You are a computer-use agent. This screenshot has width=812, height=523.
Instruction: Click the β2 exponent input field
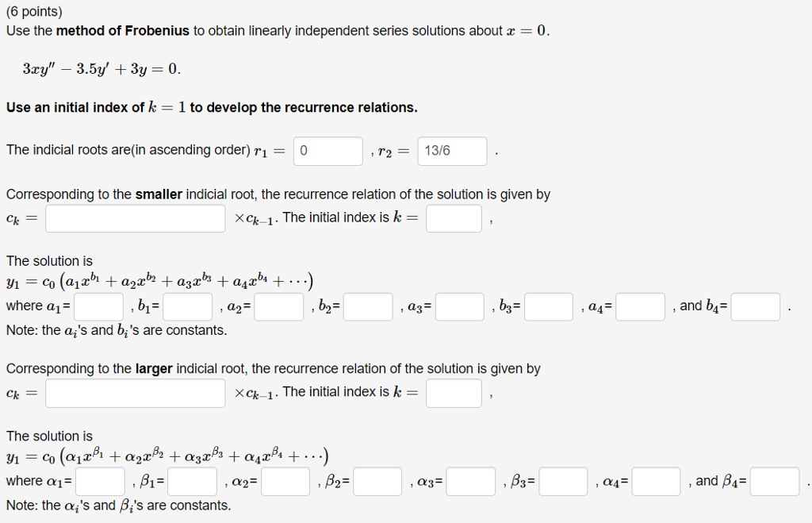click(379, 482)
